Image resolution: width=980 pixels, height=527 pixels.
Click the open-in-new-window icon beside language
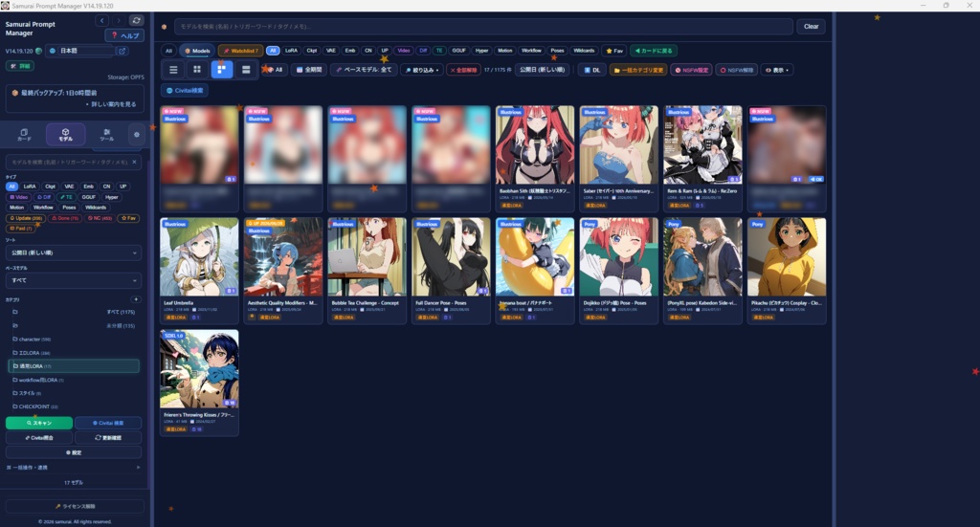(x=122, y=51)
